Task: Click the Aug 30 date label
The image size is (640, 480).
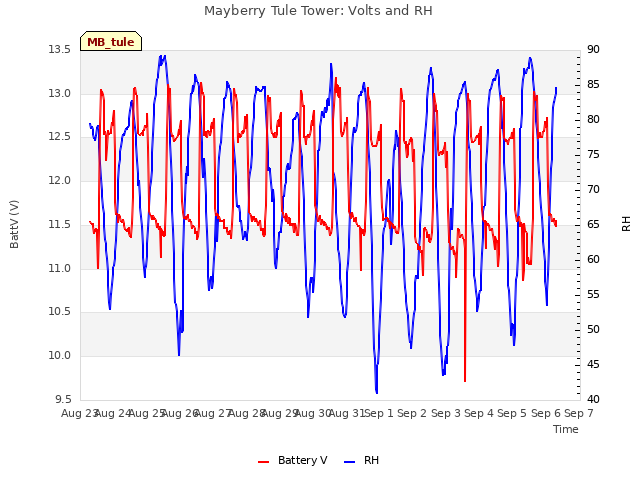Action: [x=313, y=413]
